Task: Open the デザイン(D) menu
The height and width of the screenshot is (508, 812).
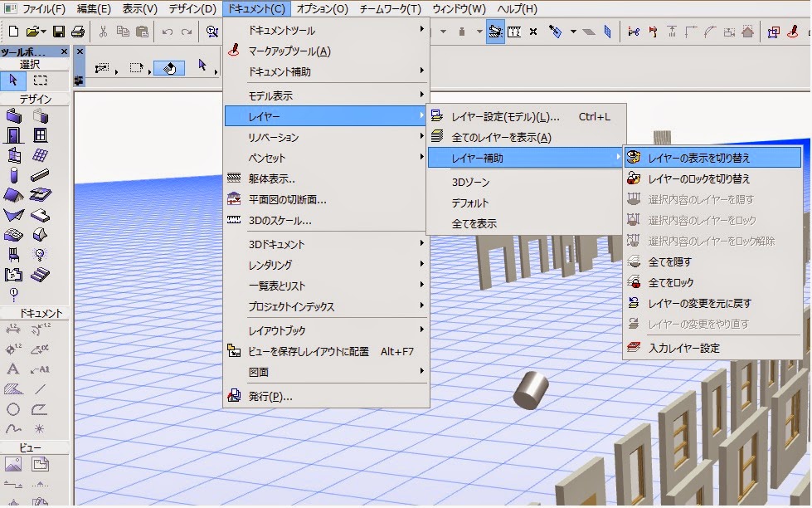Action: pos(192,9)
